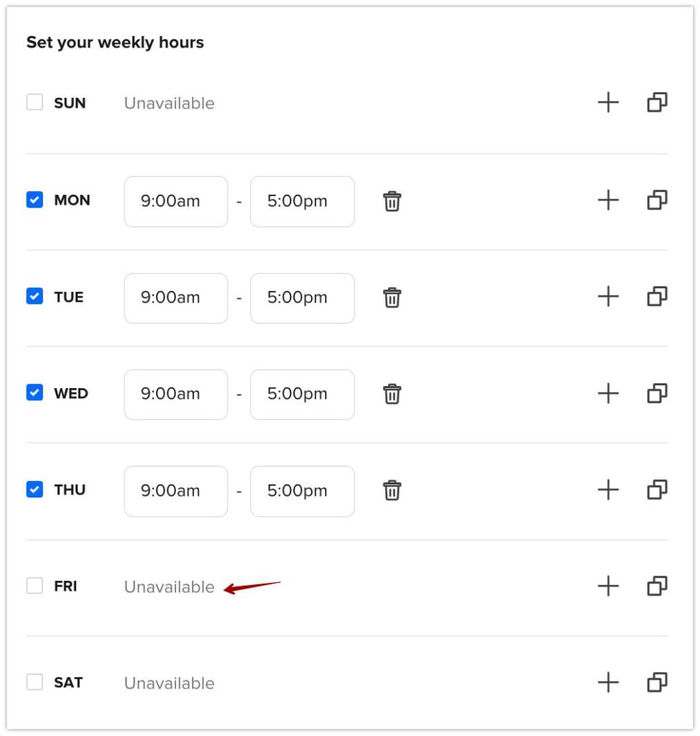Open Monday's 9:00am start time field
This screenshot has width=700, height=736.
(x=176, y=201)
